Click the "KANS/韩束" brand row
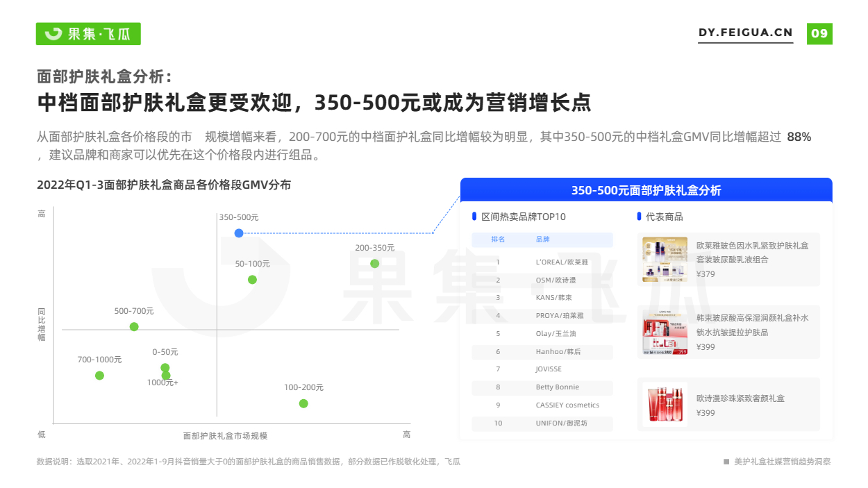Viewport: 868px width, 488px height. point(542,298)
